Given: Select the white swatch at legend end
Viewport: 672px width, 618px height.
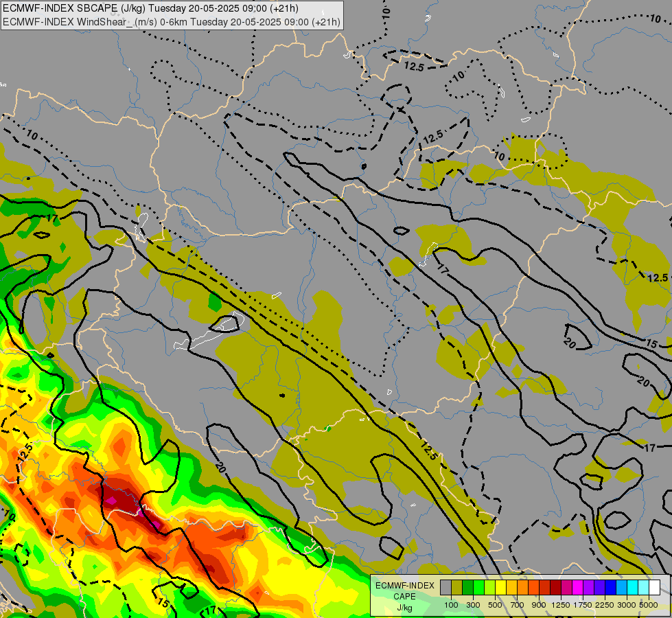Looking at the screenshot, I should click(x=654, y=587).
